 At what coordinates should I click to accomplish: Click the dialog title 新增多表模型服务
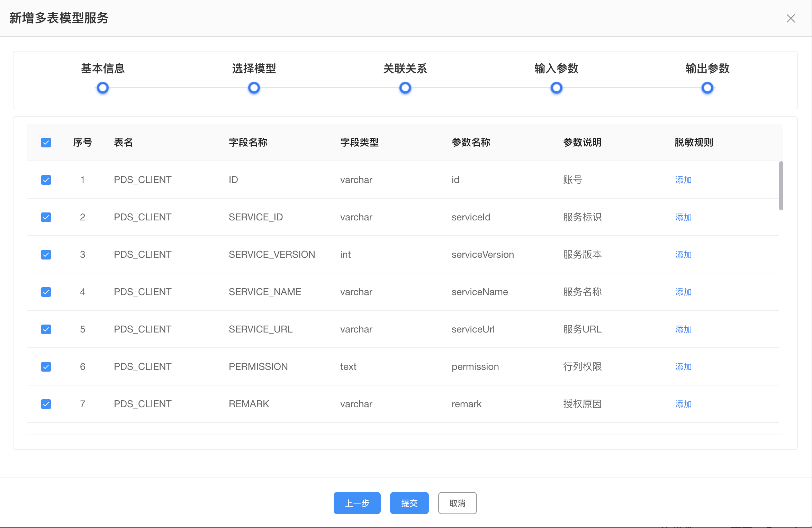(59, 18)
